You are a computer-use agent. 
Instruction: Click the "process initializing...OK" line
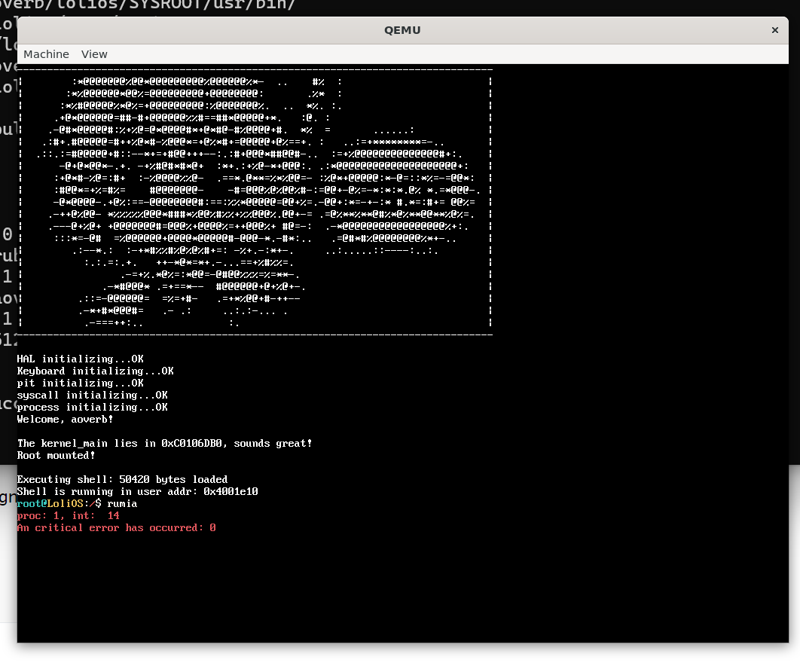(x=92, y=408)
